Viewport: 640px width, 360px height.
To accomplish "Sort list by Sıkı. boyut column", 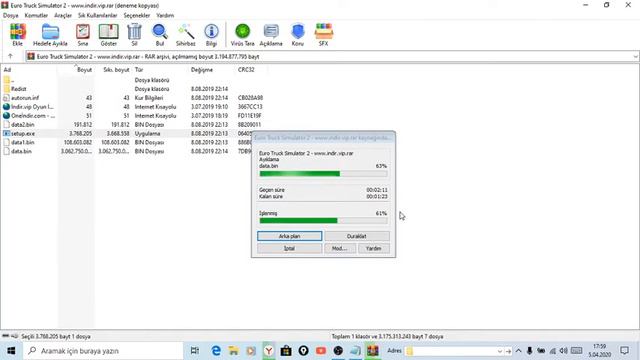I will tap(116, 70).
